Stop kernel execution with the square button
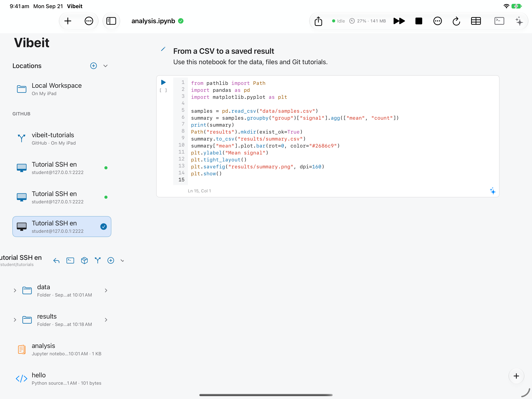 (x=419, y=21)
